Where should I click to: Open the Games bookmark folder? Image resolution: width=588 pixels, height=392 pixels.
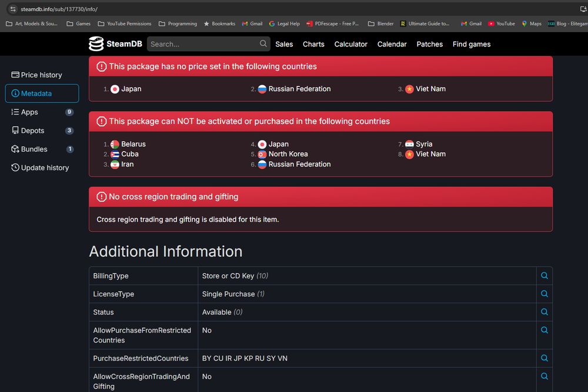[x=78, y=24]
